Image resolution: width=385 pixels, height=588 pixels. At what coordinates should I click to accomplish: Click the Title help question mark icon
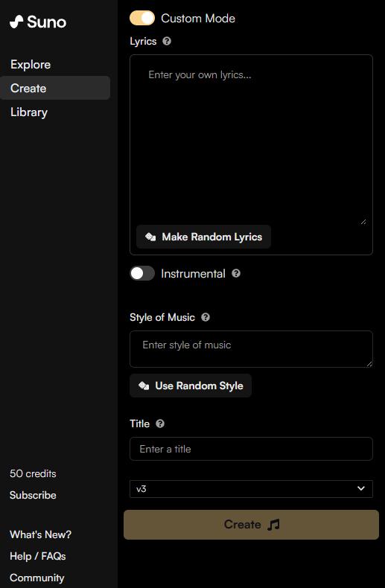[x=160, y=424]
